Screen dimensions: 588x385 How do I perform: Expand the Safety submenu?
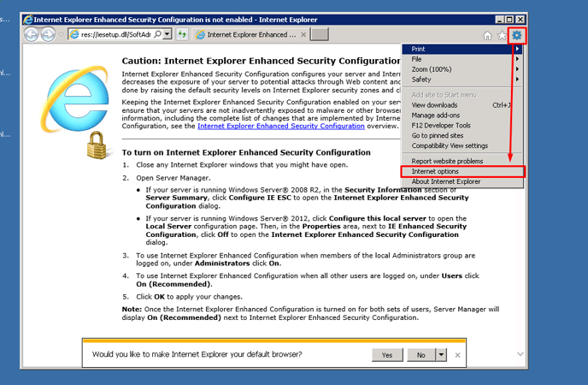click(462, 80)
